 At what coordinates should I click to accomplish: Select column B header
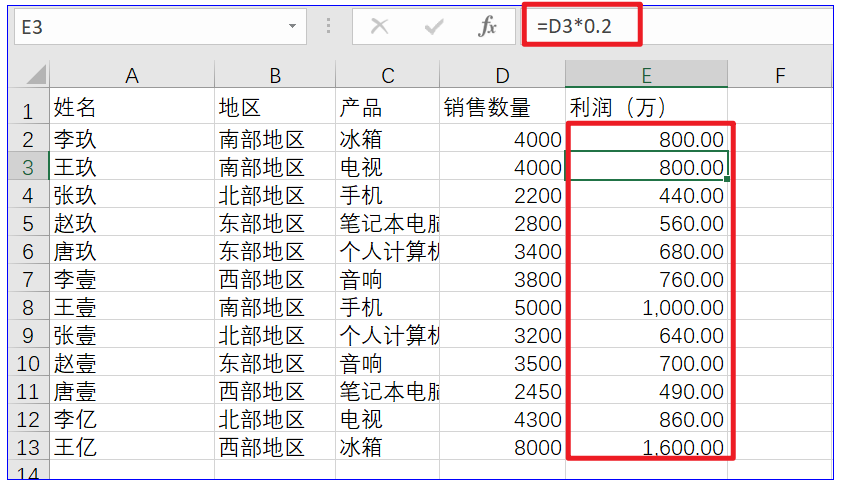(x=275, y=75)
